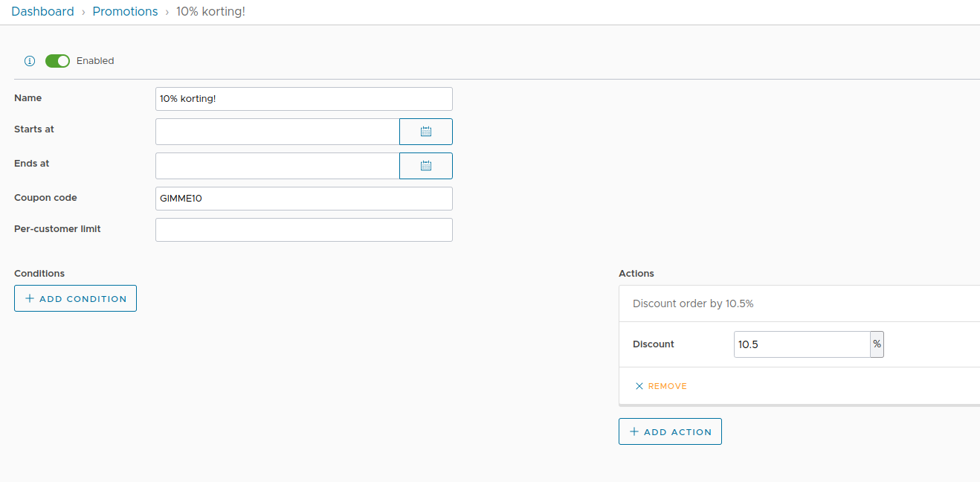Screen dimensions: 980x482
Task: Remove the Discount order action
Action: [661, 386]
